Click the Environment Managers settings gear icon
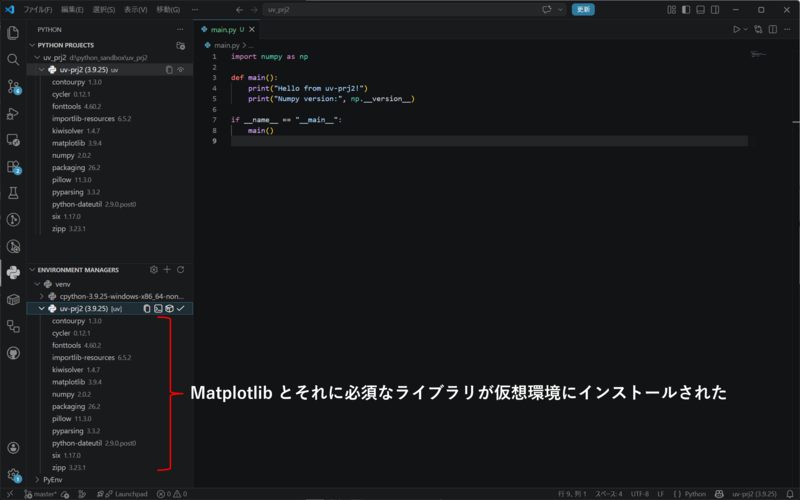This screenshot has width=800, height=500. coord(154,270)
